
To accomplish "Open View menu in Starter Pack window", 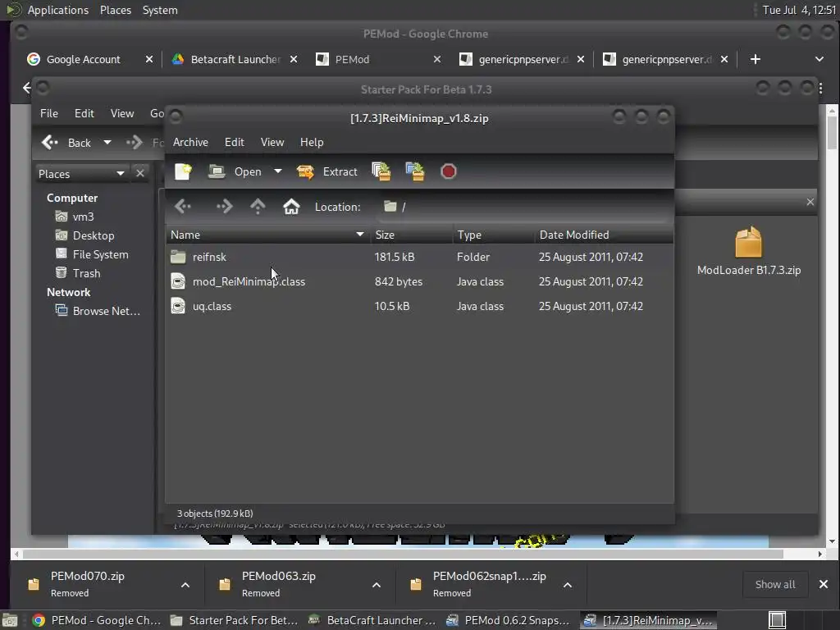I will pyautogui.click(x=122, y=113).
